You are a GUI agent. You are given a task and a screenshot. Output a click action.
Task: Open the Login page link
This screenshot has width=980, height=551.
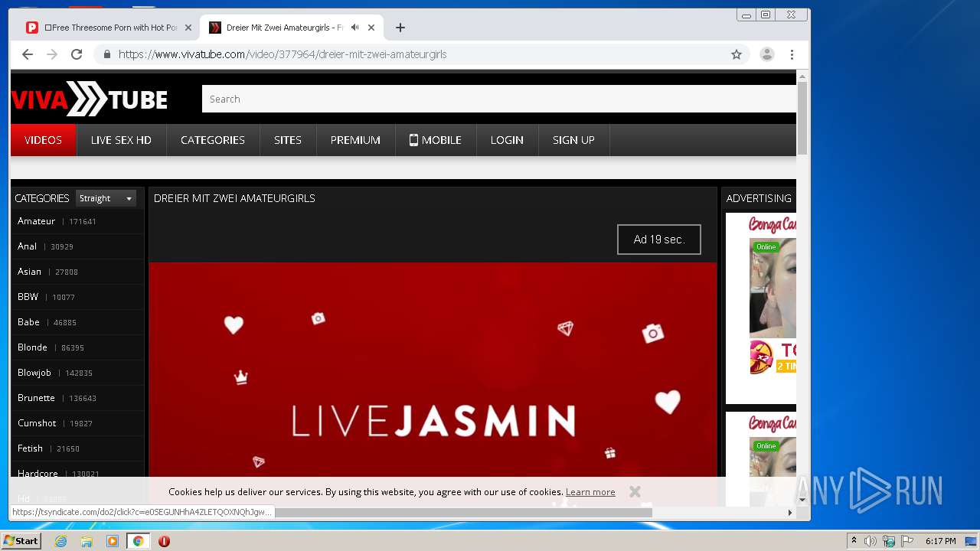click(507, 140)
